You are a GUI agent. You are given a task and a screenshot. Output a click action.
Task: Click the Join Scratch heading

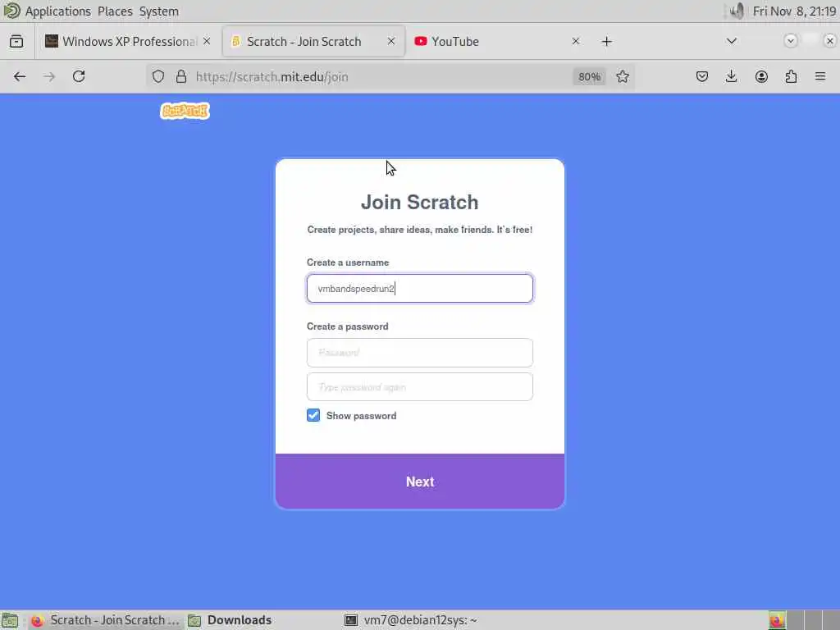pyautogui.click(x=419, y=202)
